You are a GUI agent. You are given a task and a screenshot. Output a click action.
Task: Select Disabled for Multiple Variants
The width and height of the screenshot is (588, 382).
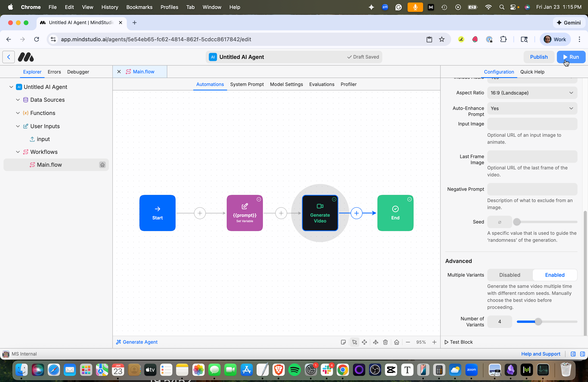point(509,275)
